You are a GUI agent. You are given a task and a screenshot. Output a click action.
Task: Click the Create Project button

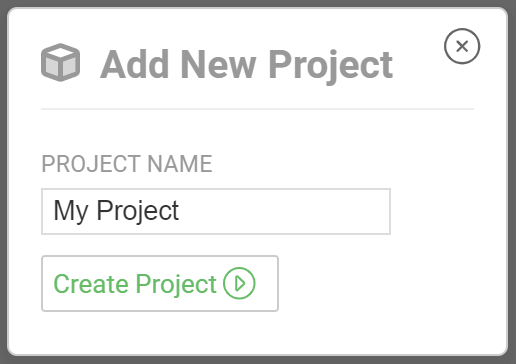point(160,283)
